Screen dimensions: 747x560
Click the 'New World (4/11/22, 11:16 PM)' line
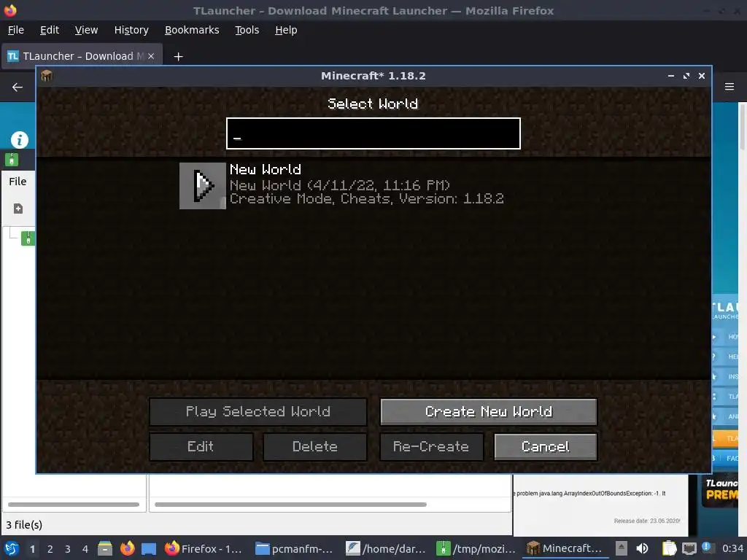click(340, 185)
